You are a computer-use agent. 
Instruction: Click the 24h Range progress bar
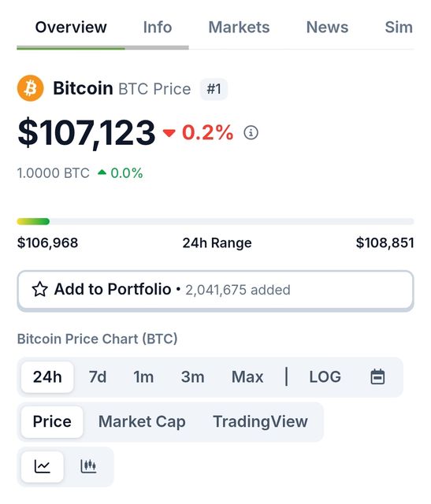coord(216,221)
